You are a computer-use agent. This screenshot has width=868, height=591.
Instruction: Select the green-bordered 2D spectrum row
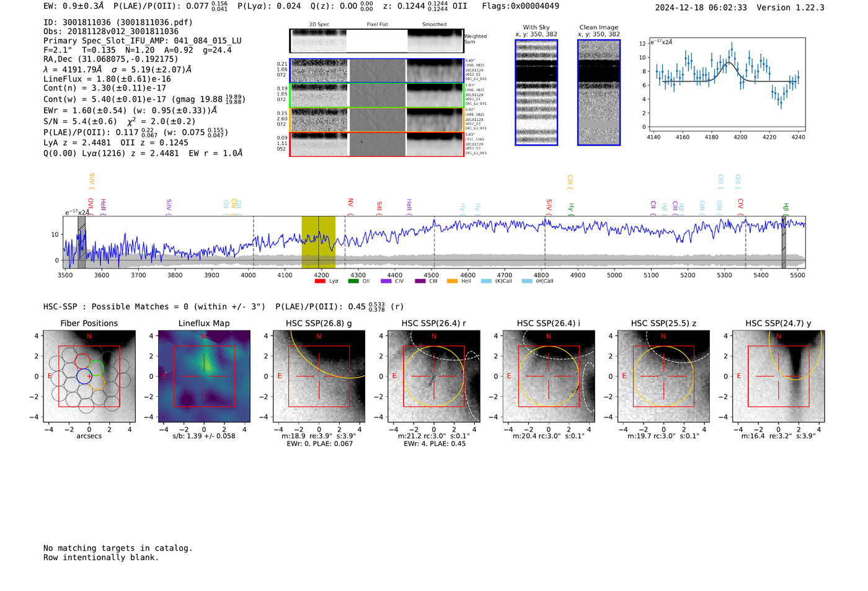[x=377, y=96]
